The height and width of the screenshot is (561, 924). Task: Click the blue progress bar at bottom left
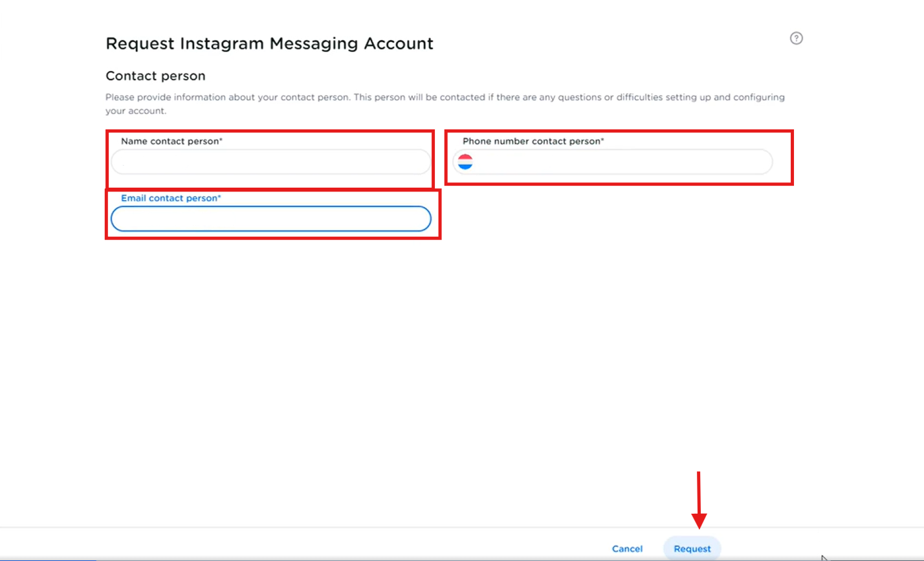point(48,559)
